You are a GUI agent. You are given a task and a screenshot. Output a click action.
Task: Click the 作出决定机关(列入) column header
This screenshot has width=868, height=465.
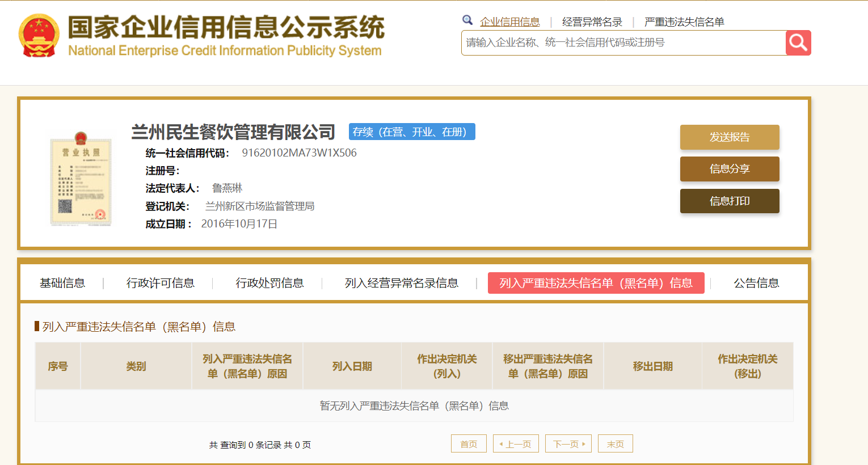(447, 366)
